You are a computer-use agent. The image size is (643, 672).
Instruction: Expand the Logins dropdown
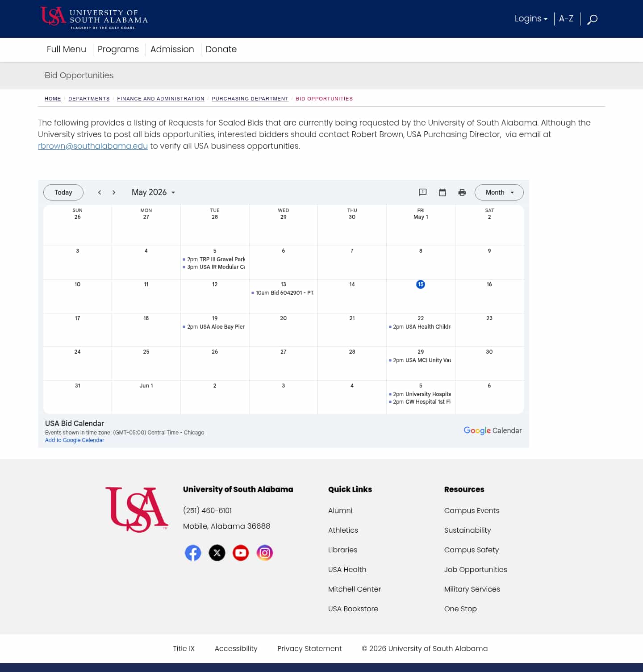click(x=531, y=19)
